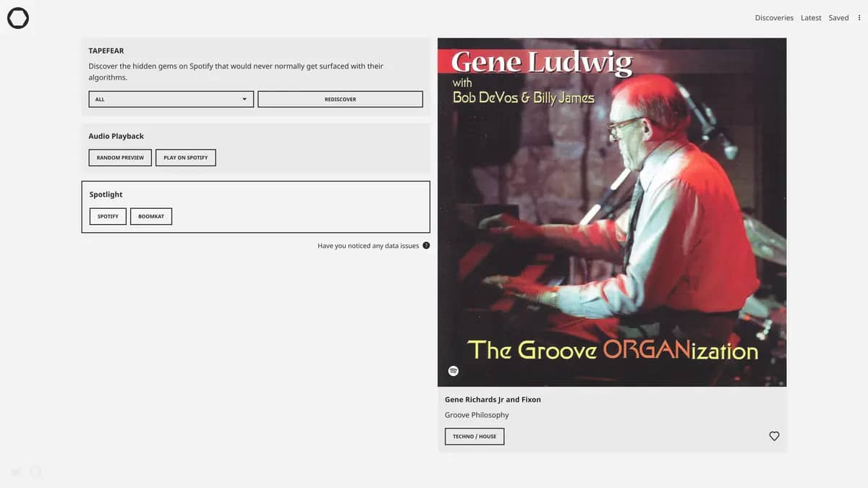Click 'Gene Richards Jr and Fixon' artist name
The width and height of the screenshot is (868, 488).
point(493,400)
